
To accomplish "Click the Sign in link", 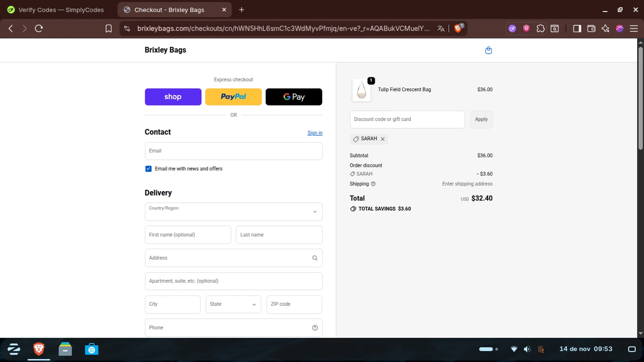I will click(315, 133).
